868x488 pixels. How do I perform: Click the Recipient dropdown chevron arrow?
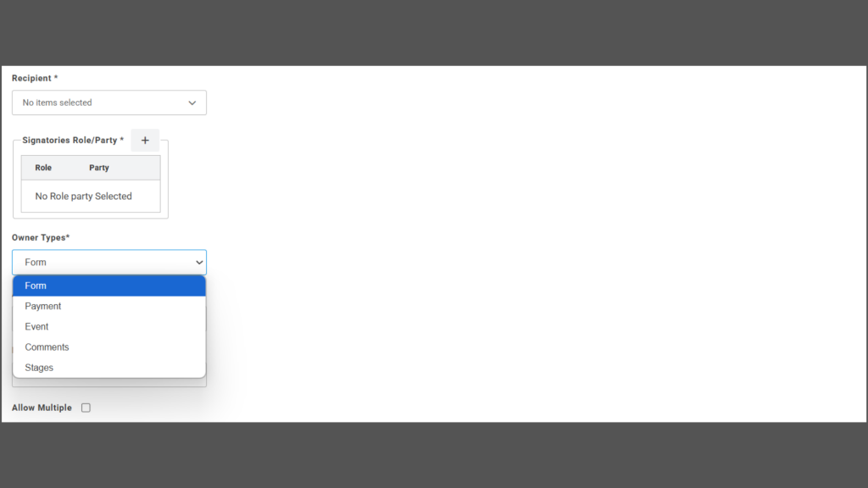pos(192,103)
